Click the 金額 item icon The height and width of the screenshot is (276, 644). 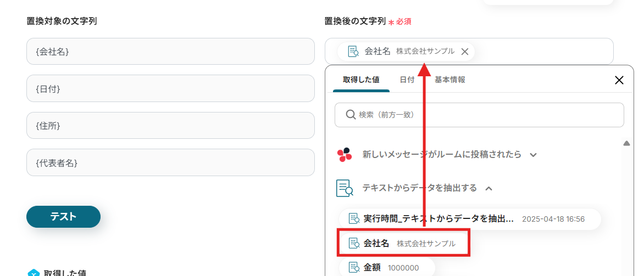point(354,268)
